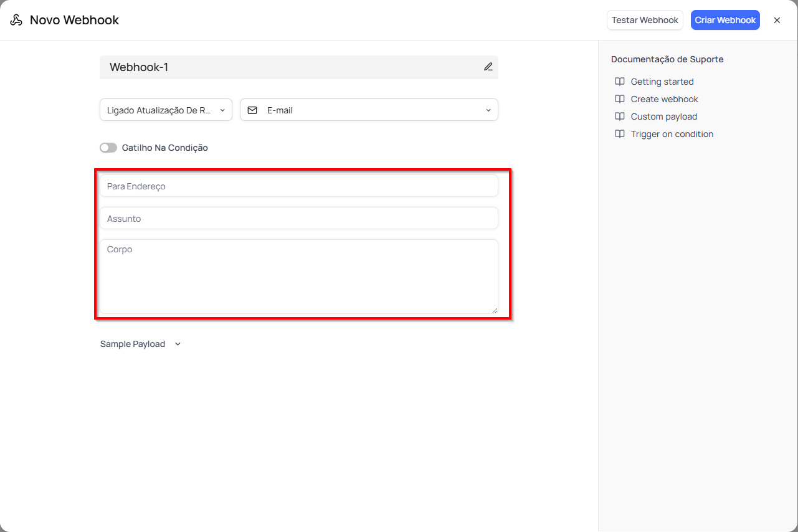The width and height of the screenshot is (798, 532).
Task: Click the book icon next to Custom payload
Action: [x=620, y=116]
